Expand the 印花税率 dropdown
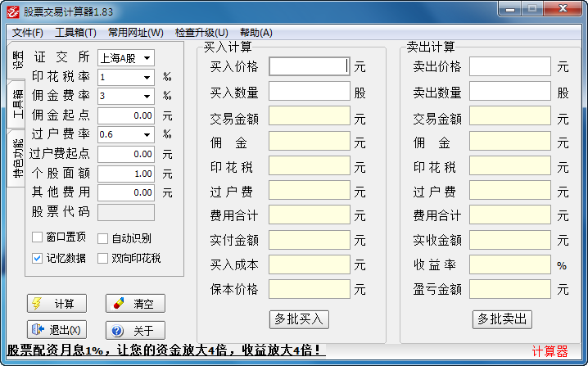 126,77
